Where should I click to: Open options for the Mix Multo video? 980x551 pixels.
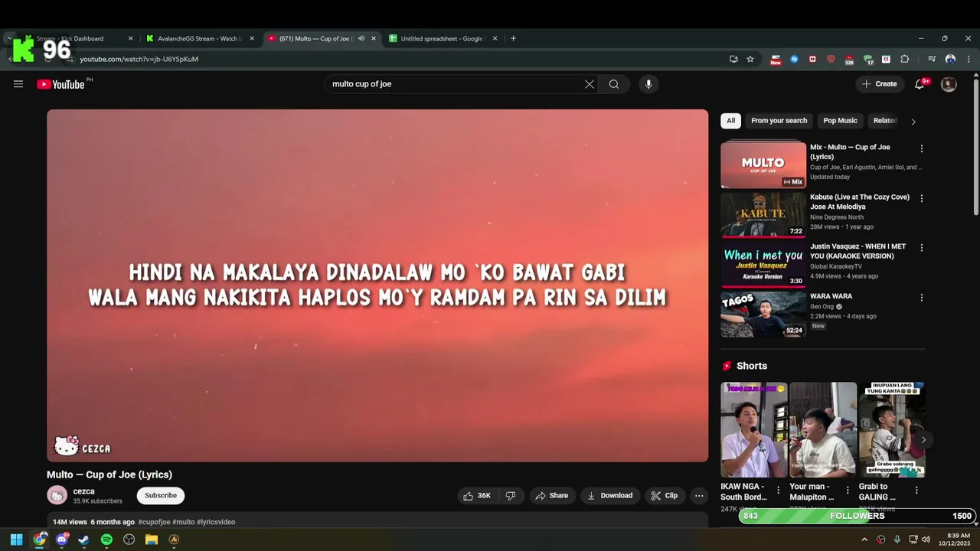922,148
